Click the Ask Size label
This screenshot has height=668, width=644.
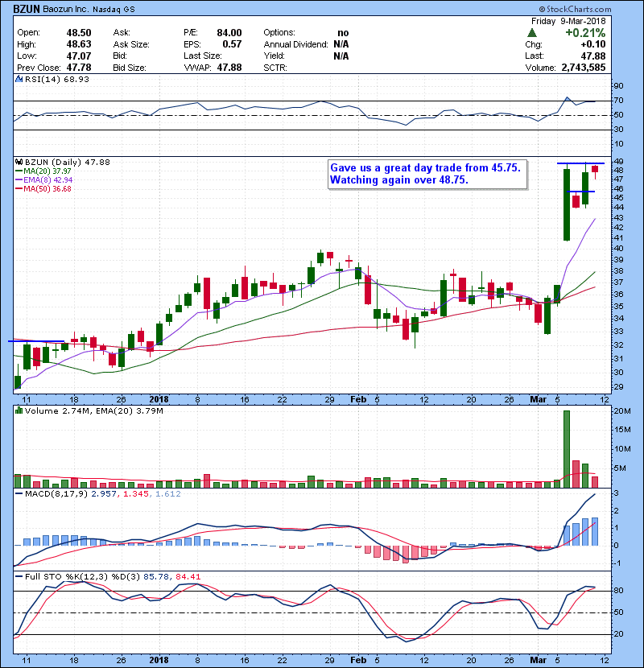tap(131, 44)
